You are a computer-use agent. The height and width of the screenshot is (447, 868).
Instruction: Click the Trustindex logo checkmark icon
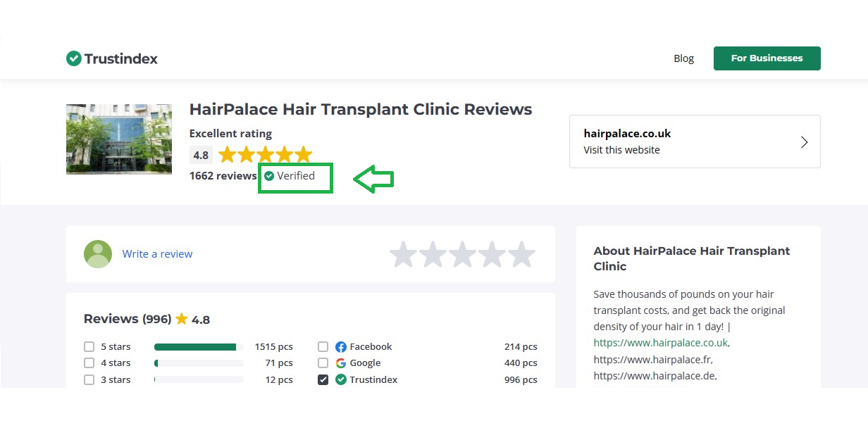(x=73, y=58)
